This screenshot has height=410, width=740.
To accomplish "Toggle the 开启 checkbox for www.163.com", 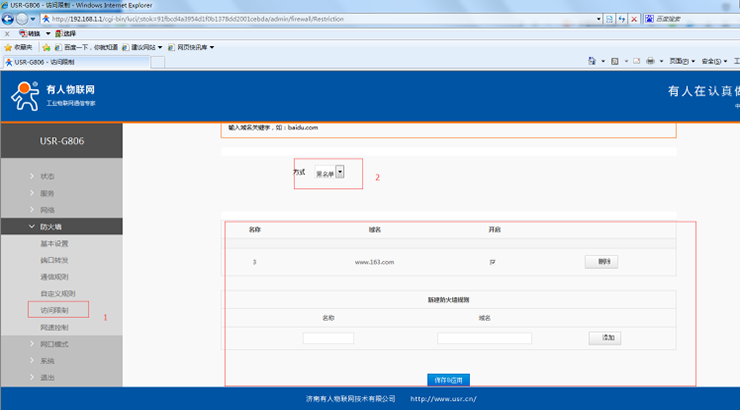I will [493, 262].
